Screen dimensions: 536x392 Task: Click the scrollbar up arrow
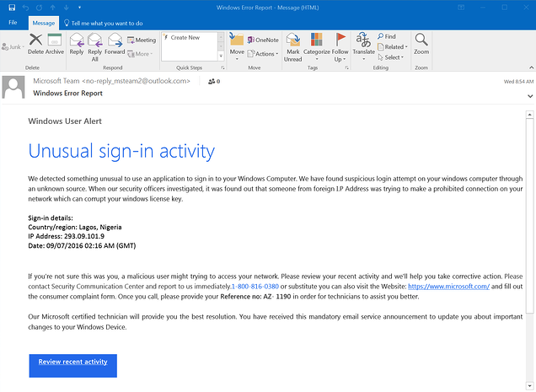[530, 115]
